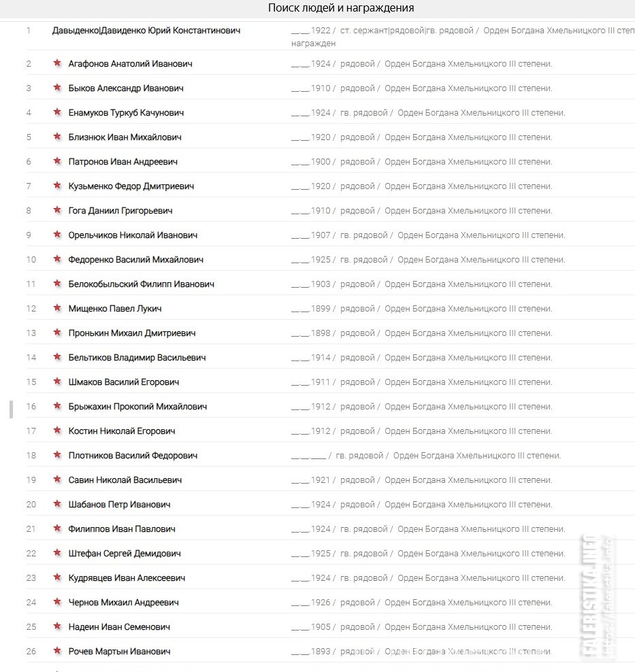Click the red star next to Савин Николай Васильевич
This screenshot has width=635, height=672.
coord(57,479)
